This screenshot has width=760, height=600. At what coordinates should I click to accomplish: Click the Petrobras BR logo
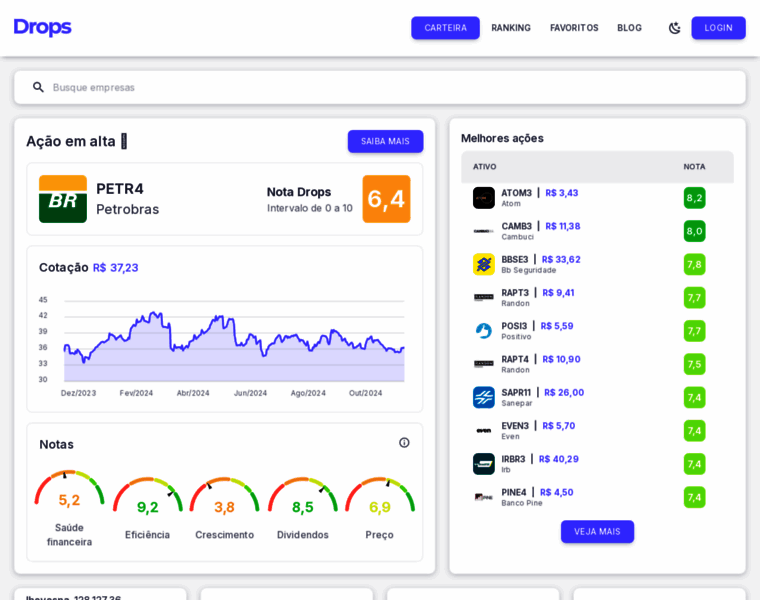tap(63, 199)
